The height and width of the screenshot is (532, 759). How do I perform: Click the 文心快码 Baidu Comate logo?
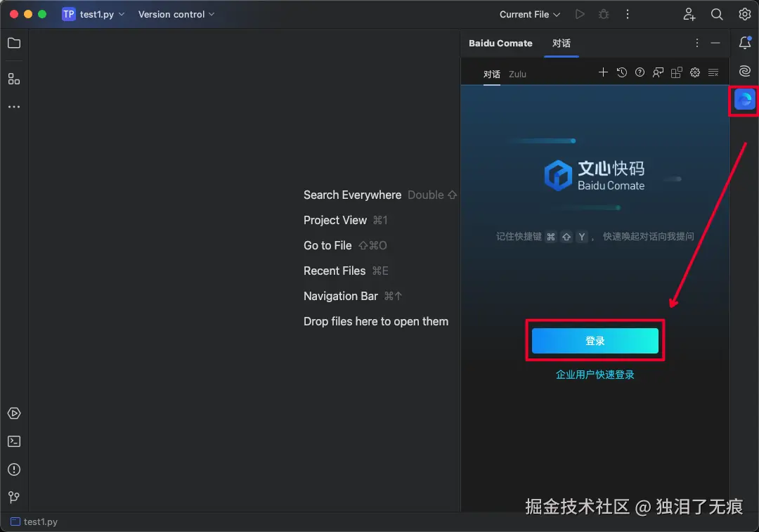click(x=595, y=175)
